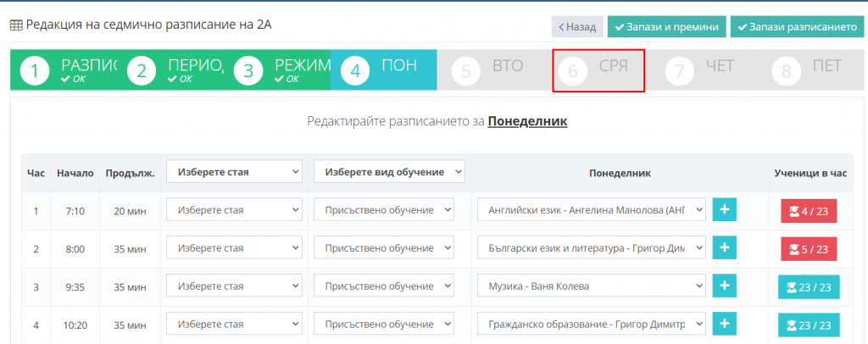This screenshot has width=868, height=344.
Task: Switch to step 6 СРЯ tab
Action: pos(598,70)
